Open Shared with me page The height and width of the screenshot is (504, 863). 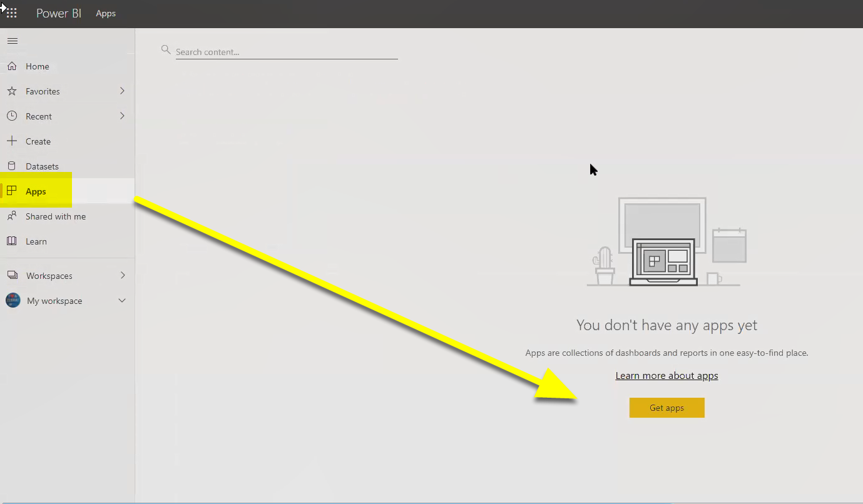(56, 216)
